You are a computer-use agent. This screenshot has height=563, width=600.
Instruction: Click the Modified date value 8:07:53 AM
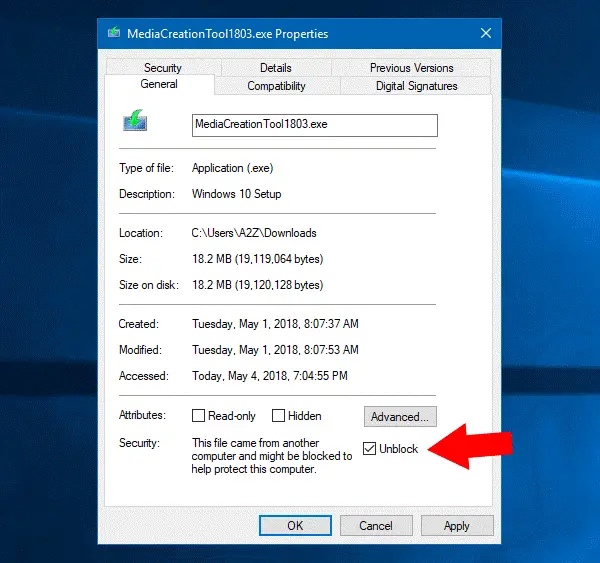tap(275, 349)
